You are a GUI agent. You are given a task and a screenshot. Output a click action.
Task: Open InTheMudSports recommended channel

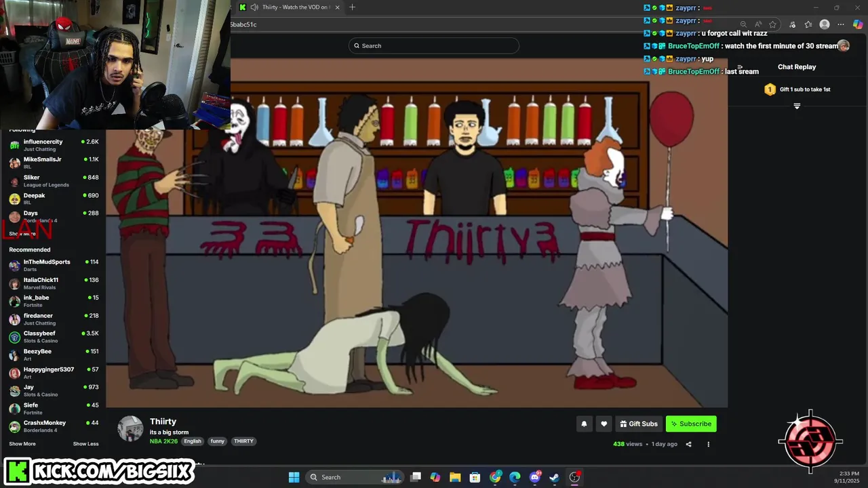coord(53,265)
